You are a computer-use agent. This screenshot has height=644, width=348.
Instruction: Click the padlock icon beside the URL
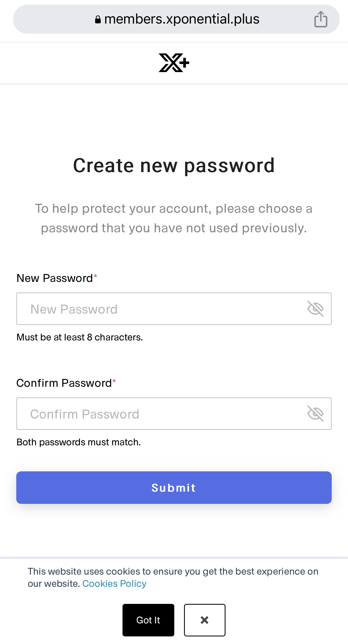tap(98, 20)
